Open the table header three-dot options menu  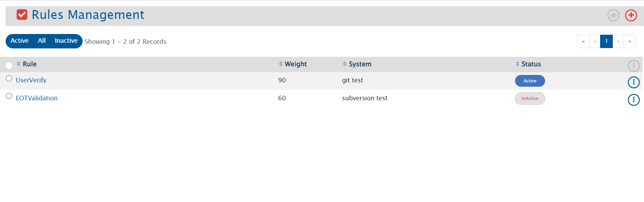coord(633,66)
